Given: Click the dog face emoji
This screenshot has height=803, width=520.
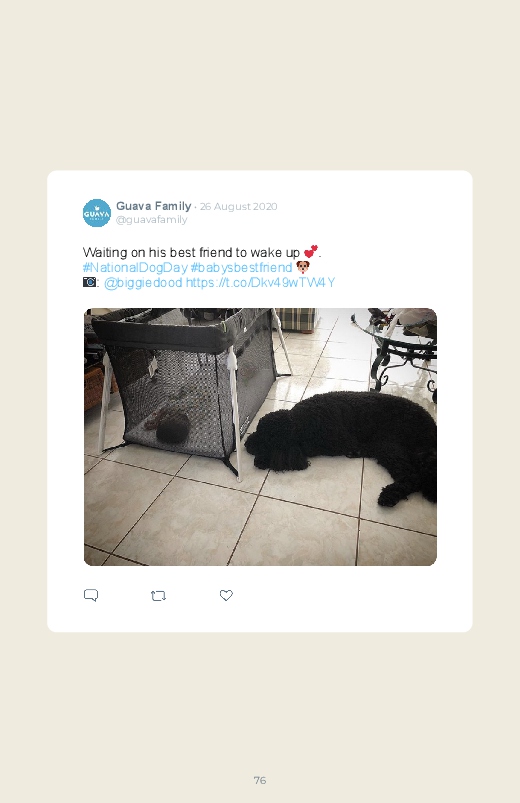Looking at the screenshot, I should pos(303,267).
